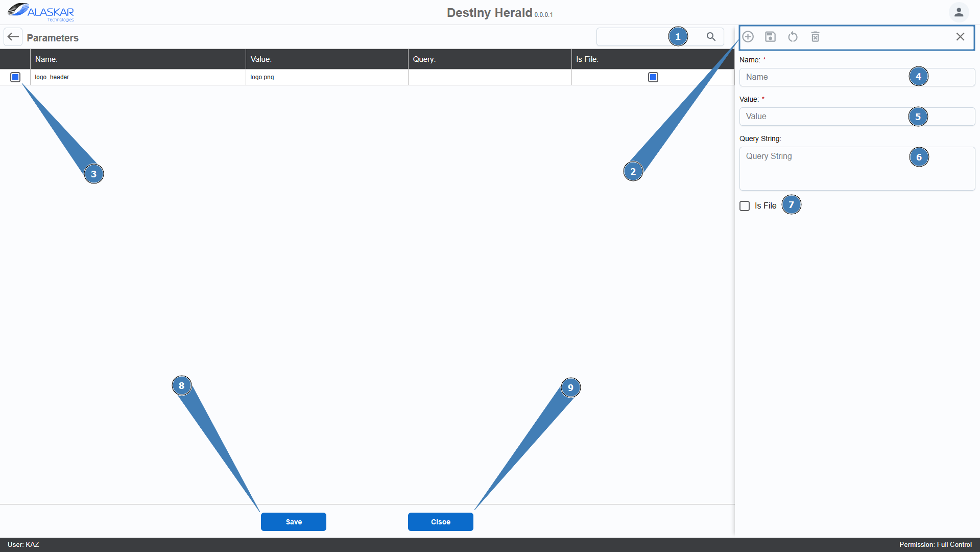Viewport: 980px width, 552px height.
Task: Click the add new parameter plus icon
Action: point(748,37)
